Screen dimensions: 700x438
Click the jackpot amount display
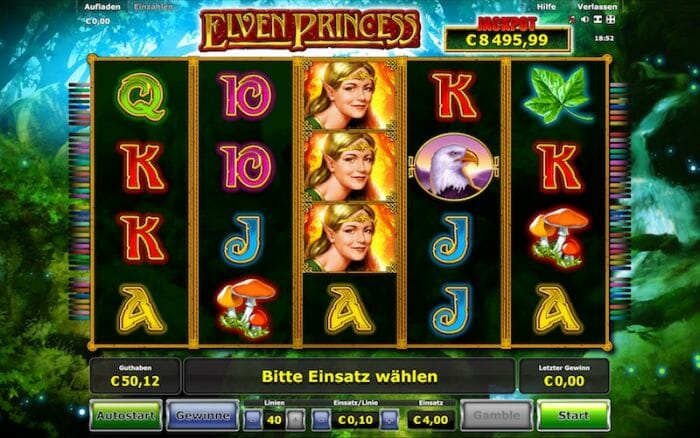[507, 40]
